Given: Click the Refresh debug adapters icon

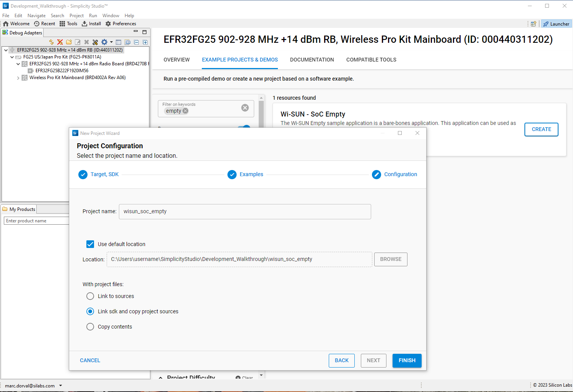Looking at the screenshot, I should tap(51, 42).
